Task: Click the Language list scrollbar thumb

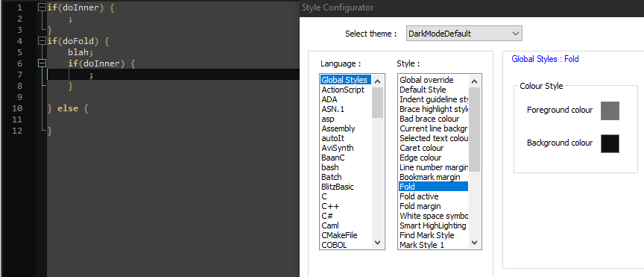Action: coord(378,102)
